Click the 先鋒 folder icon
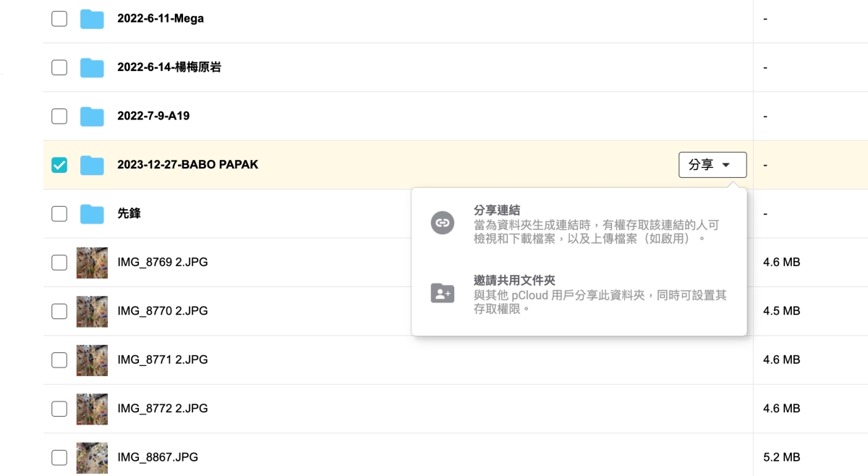This screenshot has height=476, width=868. pos(92,213)
